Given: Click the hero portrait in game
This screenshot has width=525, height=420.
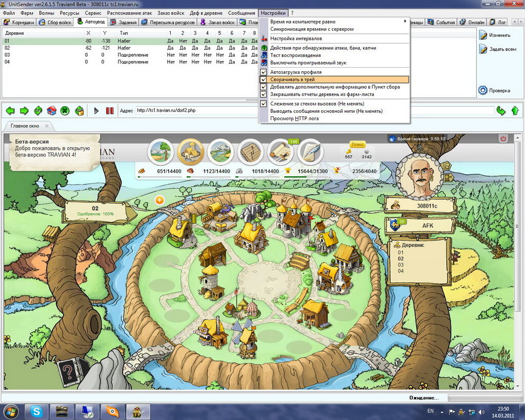Looking at the screenshot, I should point(419,176).
